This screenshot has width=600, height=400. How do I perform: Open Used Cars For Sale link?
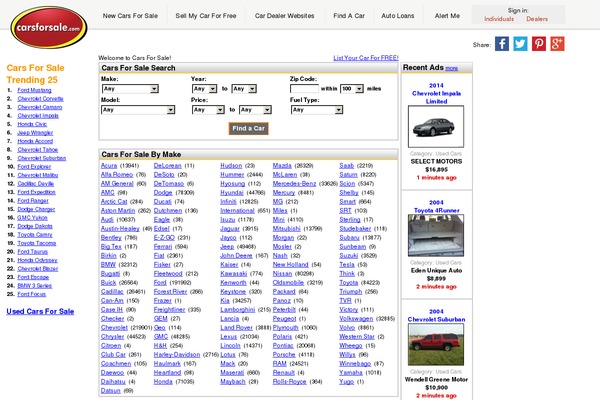(40, 312)
